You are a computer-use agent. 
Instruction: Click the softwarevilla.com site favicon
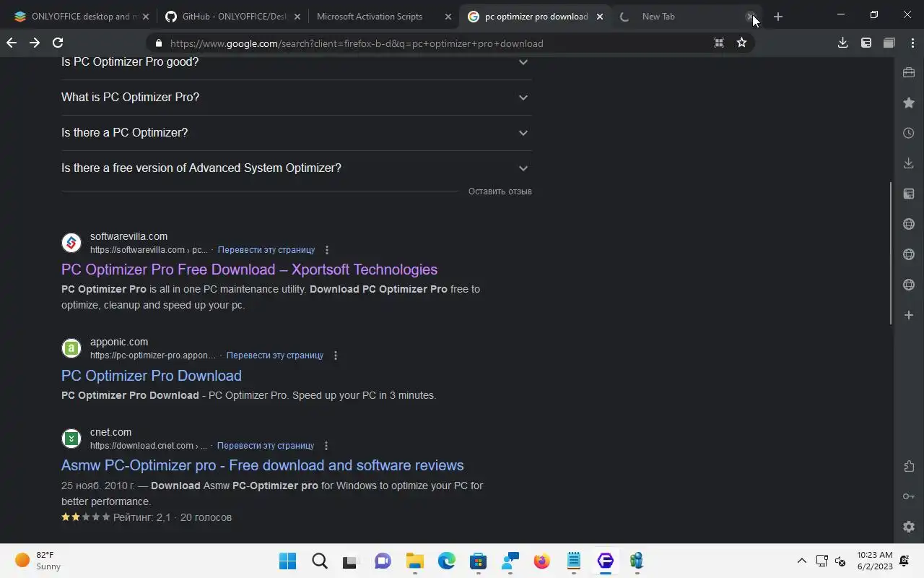tap(71, 243)
